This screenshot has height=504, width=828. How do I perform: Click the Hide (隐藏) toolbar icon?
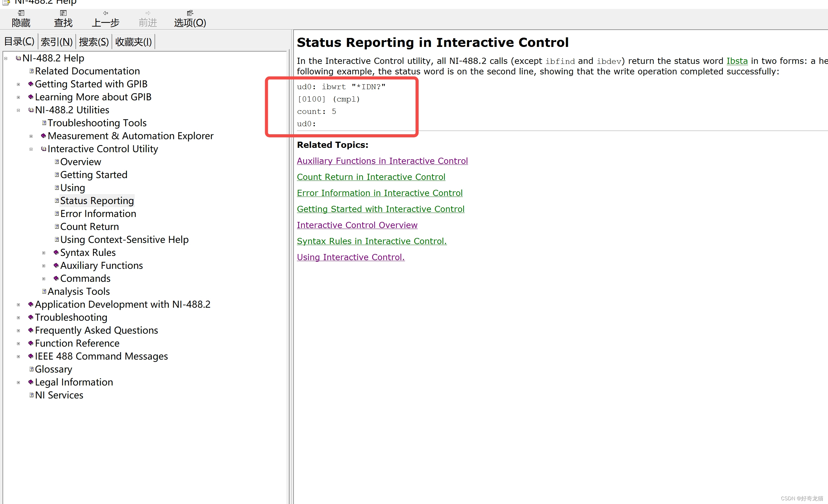(x=21, y=14)
